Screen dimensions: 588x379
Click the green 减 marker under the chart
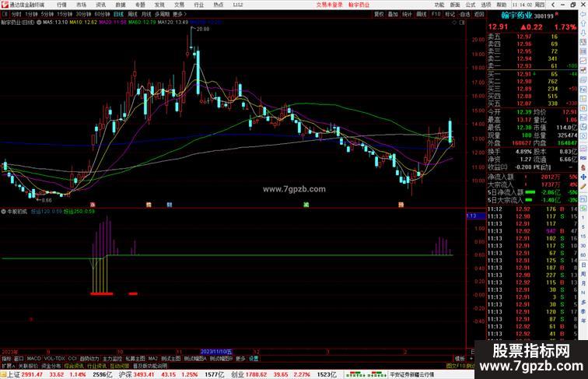coord(306,205)
